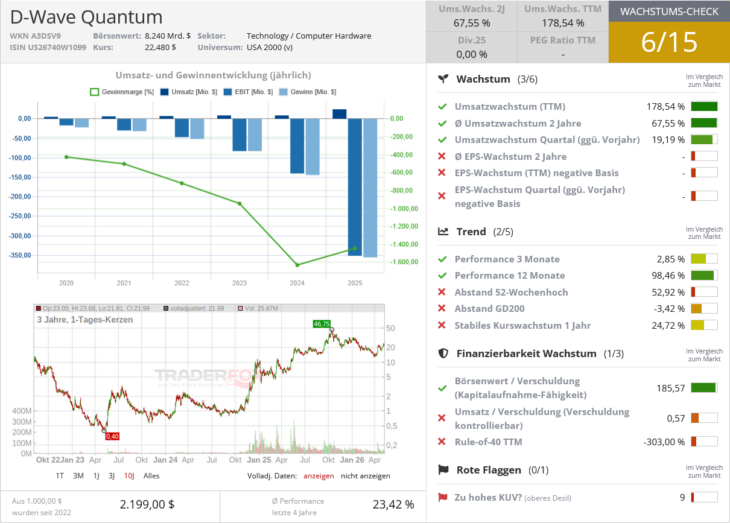Select the 3J chart range
The height and width of the screenshot is (523, 730).
point(112,475)
